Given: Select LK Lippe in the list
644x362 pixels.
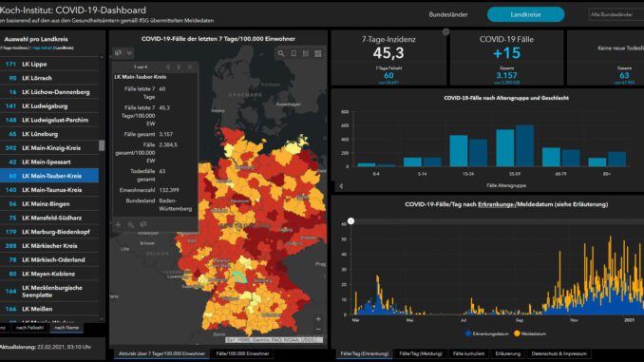Looking at the screenshot, I should (x=49, y=64).
